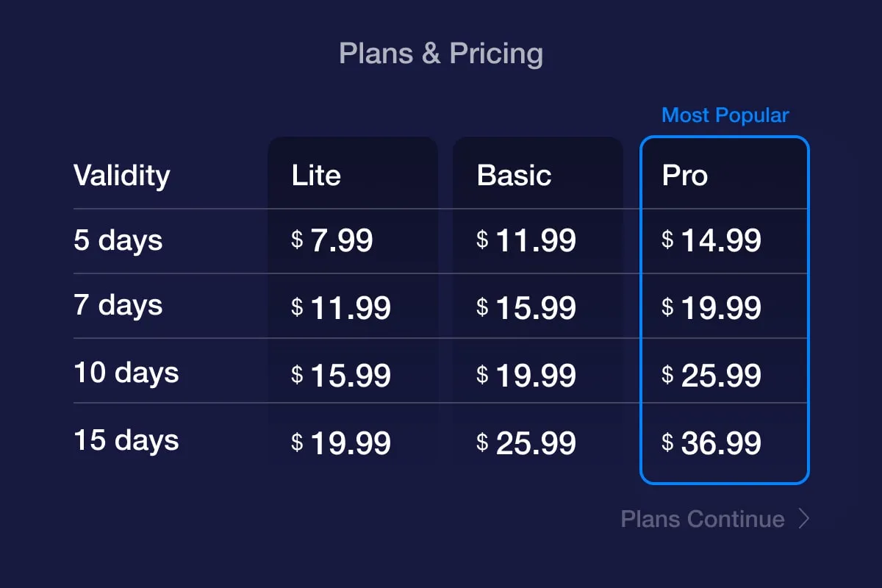Click the Validity row header
The height and width of the screenshot is (588, 882).
click(121, 176)
